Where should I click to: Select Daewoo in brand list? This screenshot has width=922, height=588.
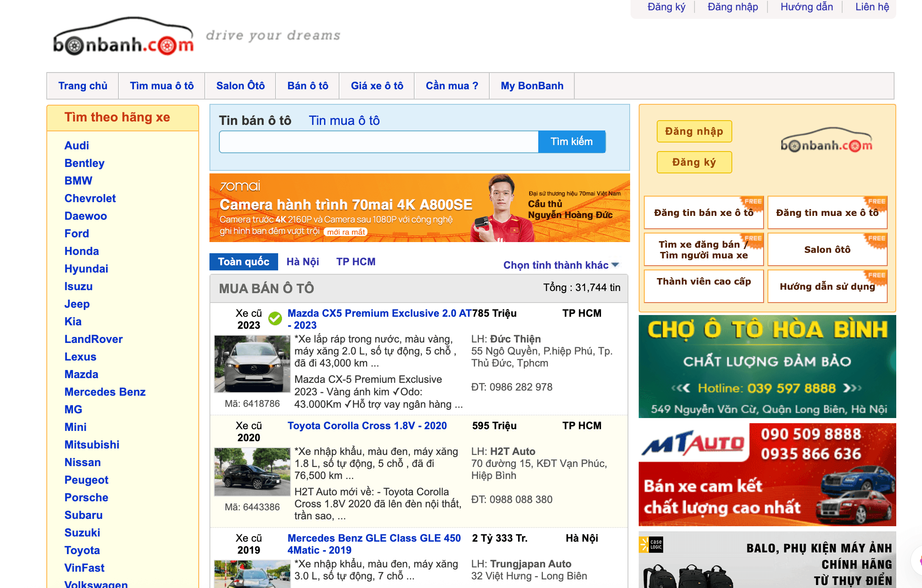click(x=85, y=216)
